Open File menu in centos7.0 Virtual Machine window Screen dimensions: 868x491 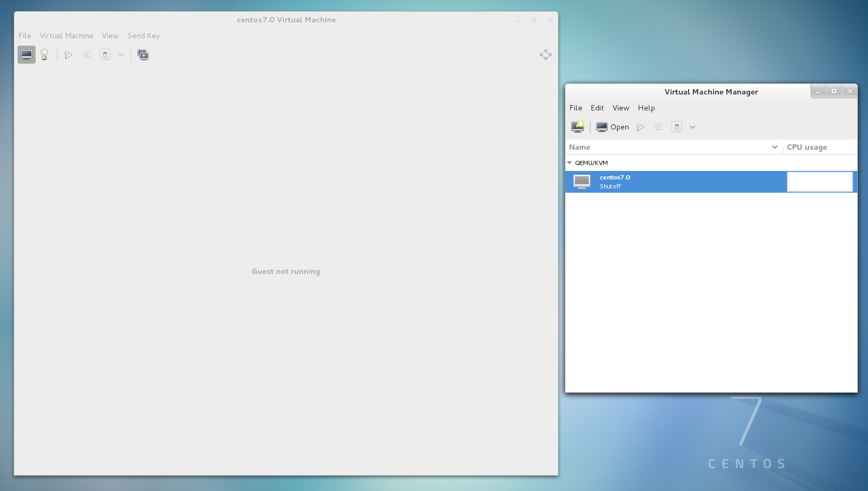point(25,36)
